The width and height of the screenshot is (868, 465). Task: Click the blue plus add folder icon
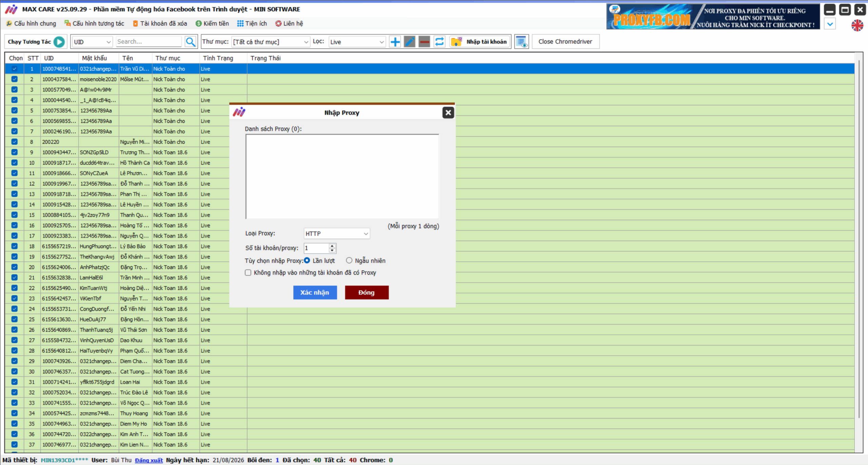pos(395,42)
